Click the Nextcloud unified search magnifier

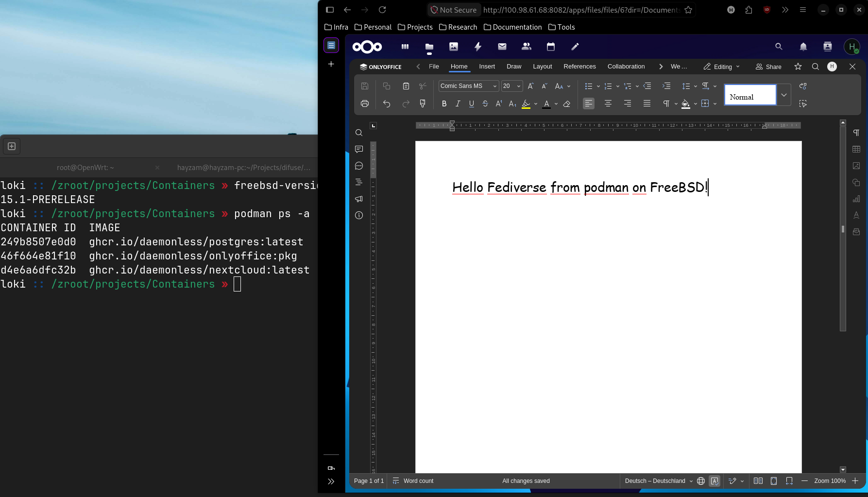tap(779, 47)
